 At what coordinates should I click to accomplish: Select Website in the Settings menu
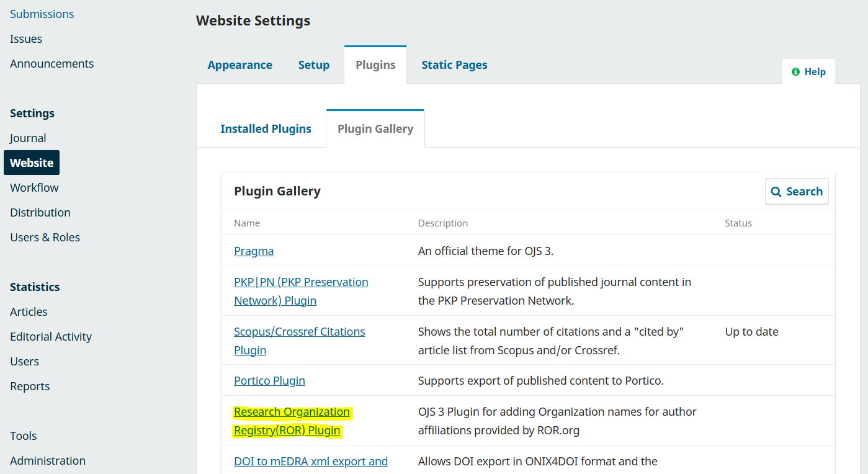coord(32,163)
